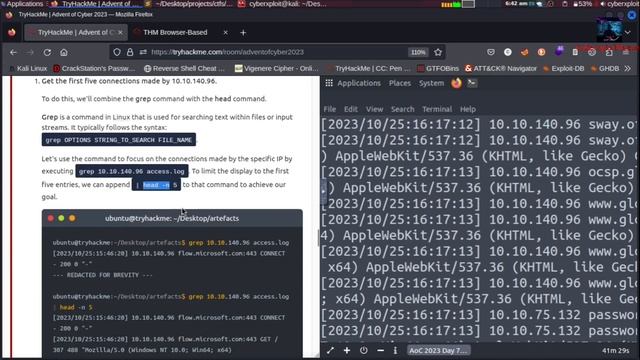Open the GTFOBins bookmark
The image size is (640, 360).
point(438,68)
